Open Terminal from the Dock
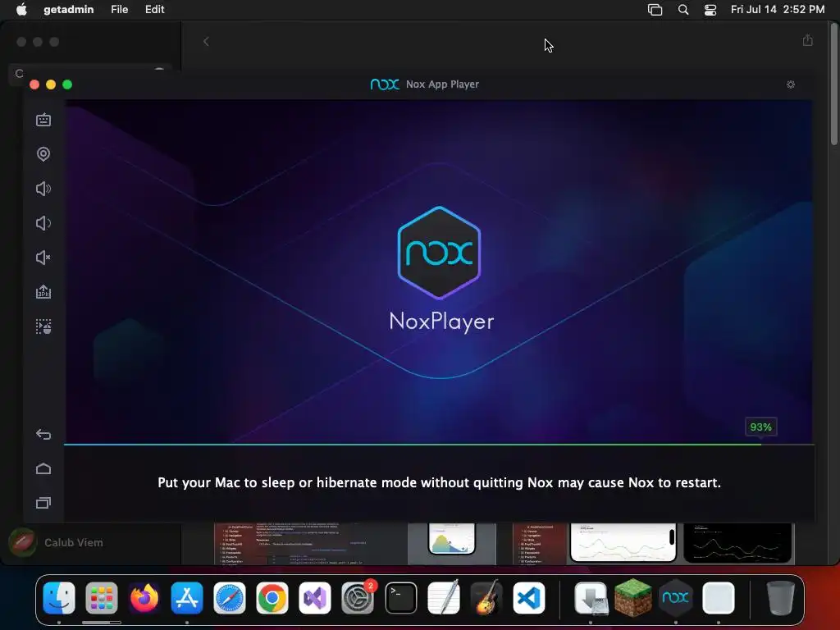Screen dimensions: 840x630 [400, 597]
